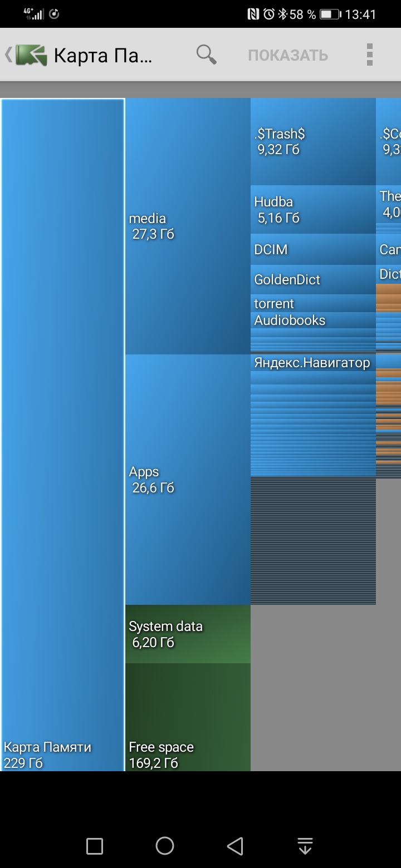Tap the DiskUsage app logo icon
The width and height of the screenshot is (401, 868).
click(31, 55)
